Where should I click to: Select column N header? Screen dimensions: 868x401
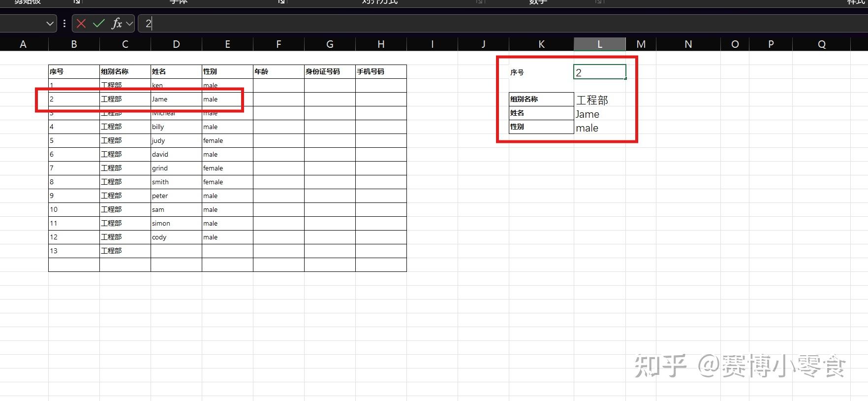(688, 44)
